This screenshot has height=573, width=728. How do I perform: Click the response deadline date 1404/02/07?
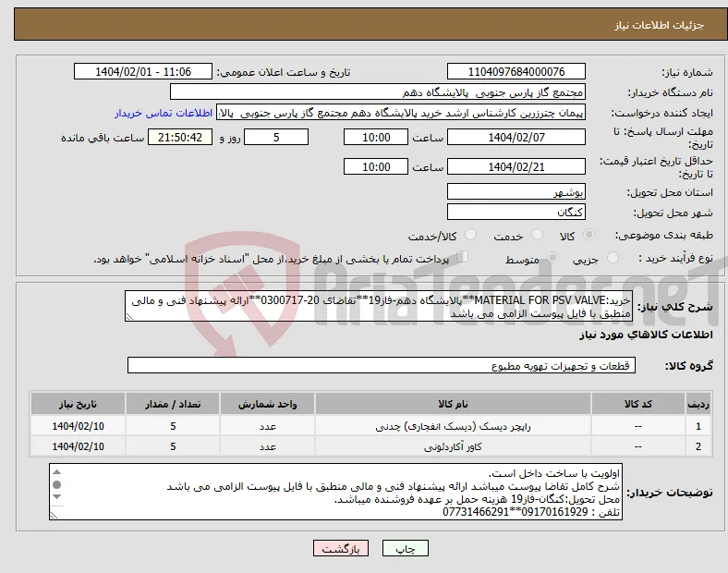pyautogui.click(x=516, y=137)
